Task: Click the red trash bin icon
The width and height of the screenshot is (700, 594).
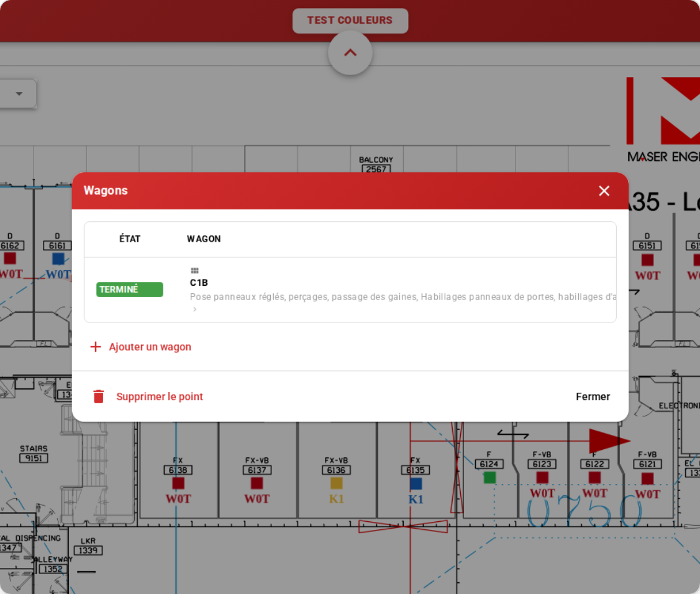Action: (x=99, y=396)
